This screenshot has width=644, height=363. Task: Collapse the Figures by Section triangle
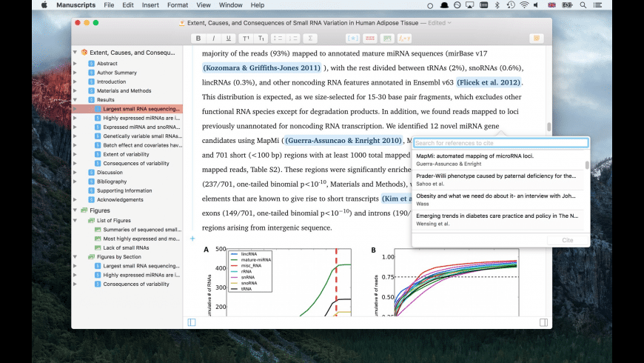point(76,256)
